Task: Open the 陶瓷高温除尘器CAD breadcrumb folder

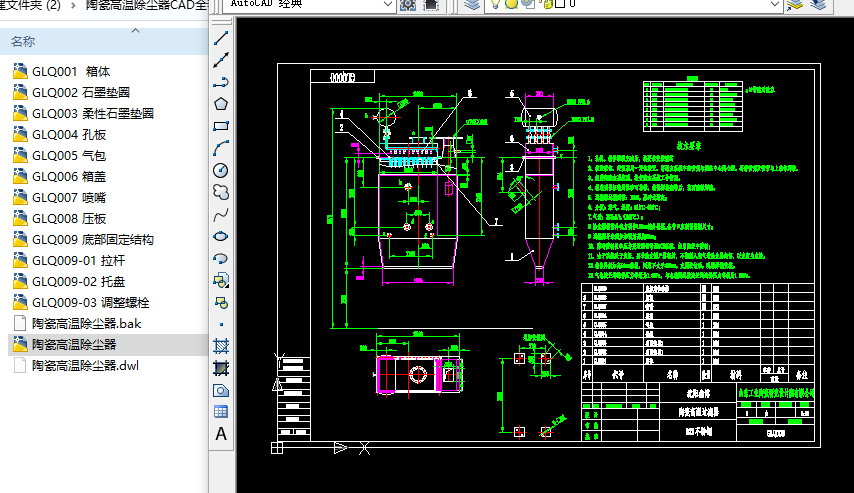Action: point(147,5)
